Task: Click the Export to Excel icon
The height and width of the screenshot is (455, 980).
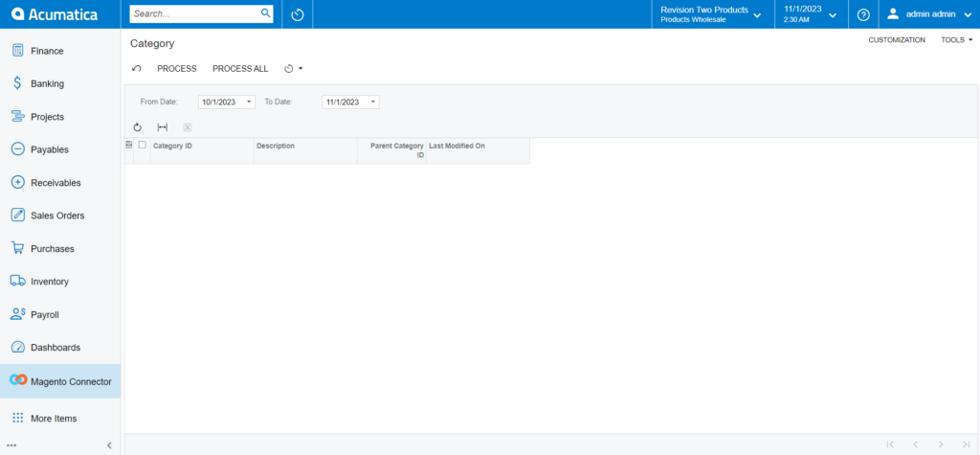Action: (x=188, y=127)
